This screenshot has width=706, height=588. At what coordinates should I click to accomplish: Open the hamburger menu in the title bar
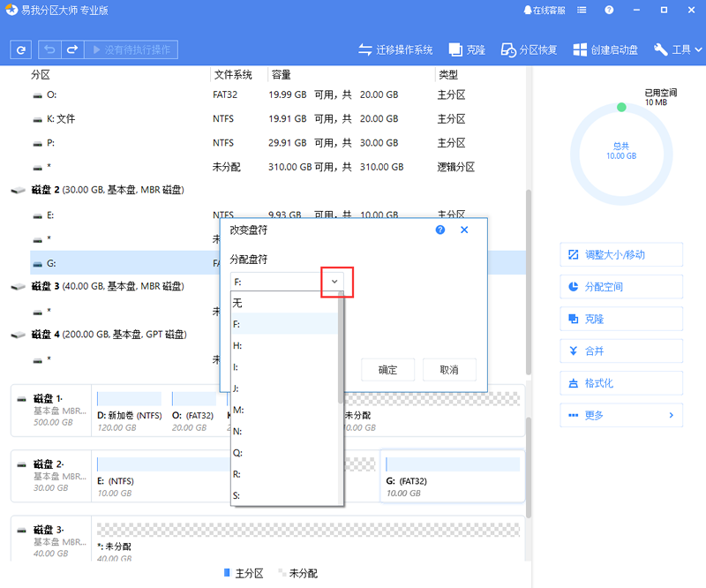click(582, 10)
